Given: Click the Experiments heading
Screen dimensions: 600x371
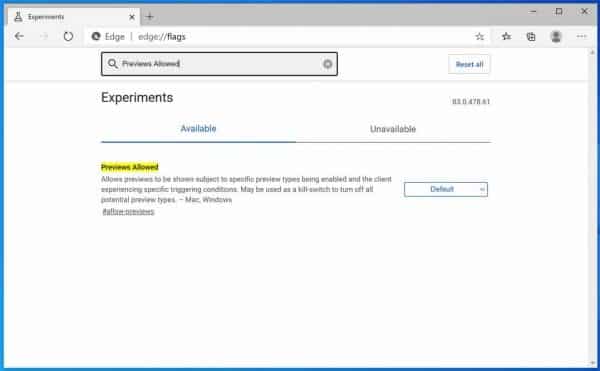Looking at the screenshot, I should tap(137, 98).
